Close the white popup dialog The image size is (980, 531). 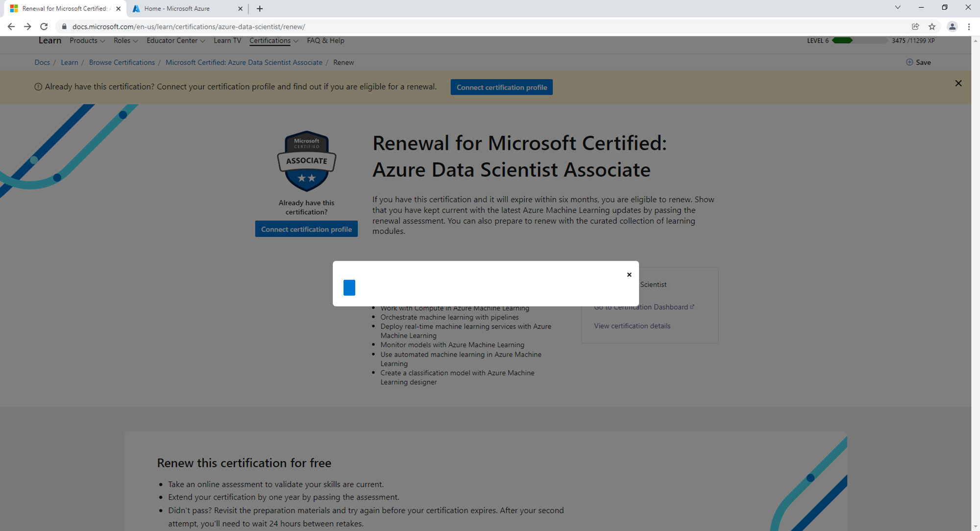[629, 275]
